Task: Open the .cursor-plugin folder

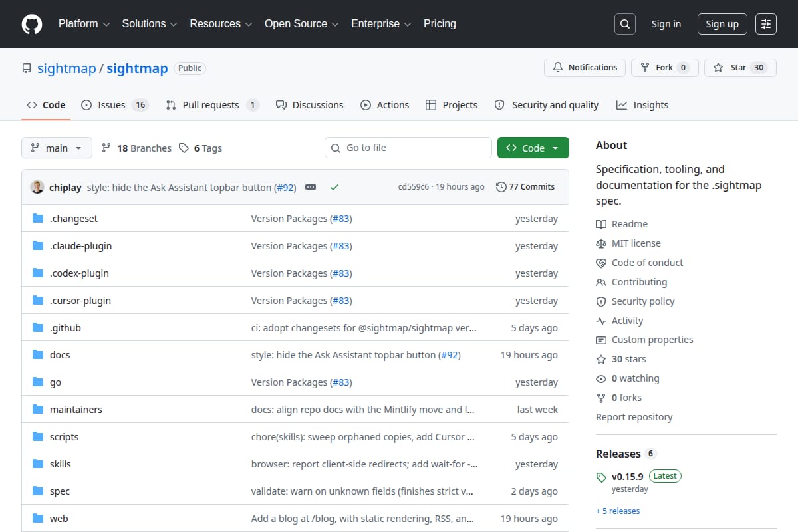Action: [x=80, y=301]
